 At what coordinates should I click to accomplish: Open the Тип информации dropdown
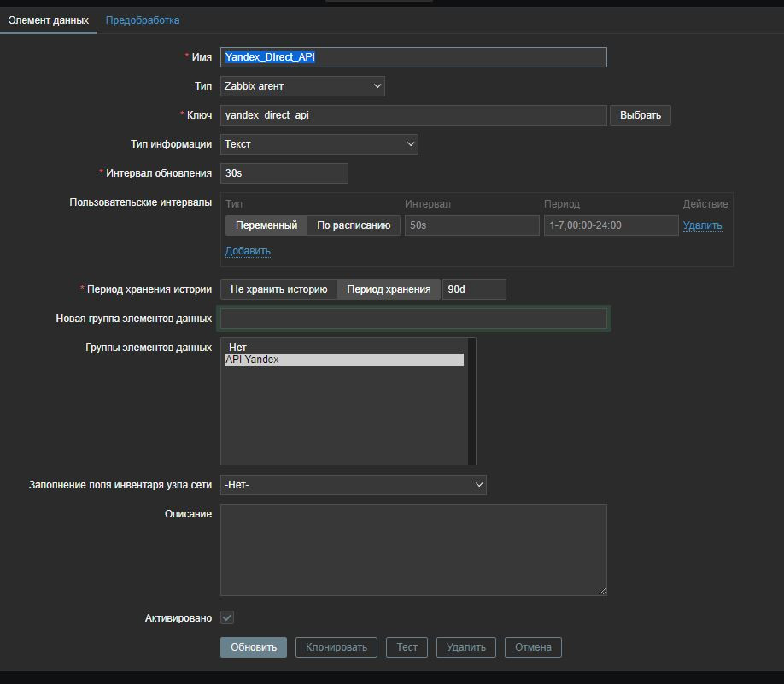click(319, 144)
